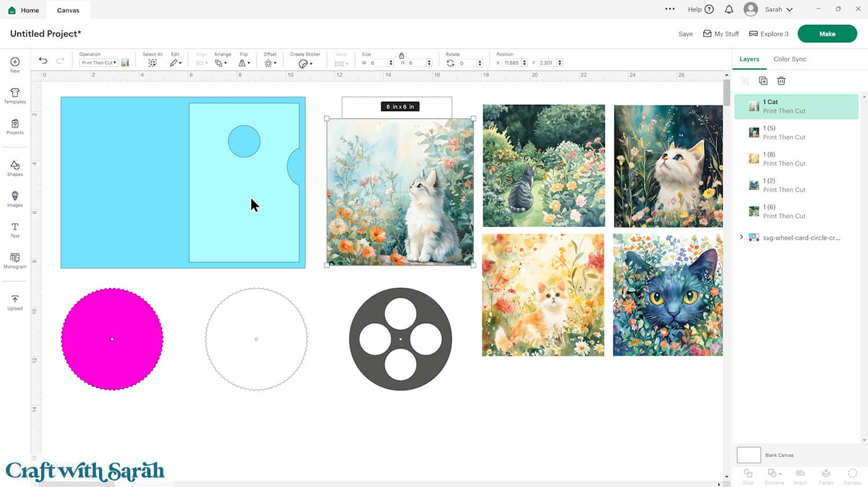The image size is (868, 487).
Task: Duplicate the selected layer
Action: point(763,81)
